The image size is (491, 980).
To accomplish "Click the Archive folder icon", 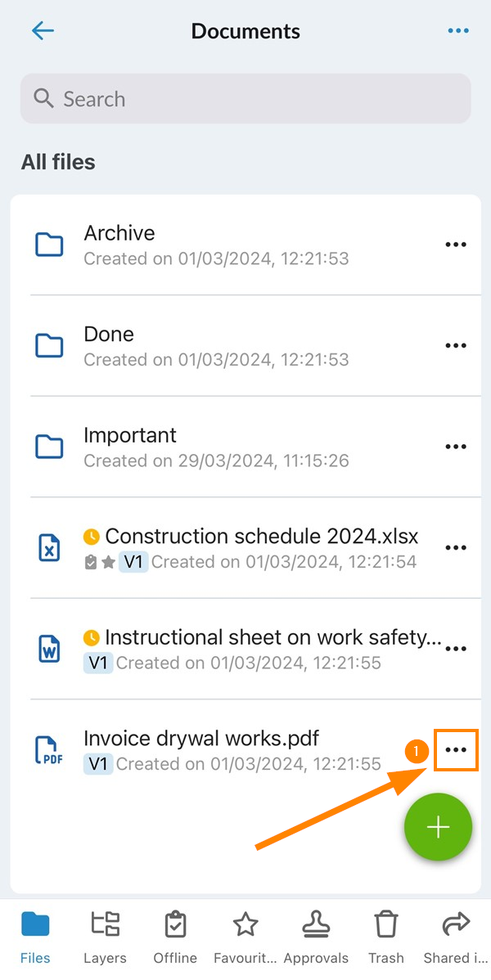I will 50,245.
